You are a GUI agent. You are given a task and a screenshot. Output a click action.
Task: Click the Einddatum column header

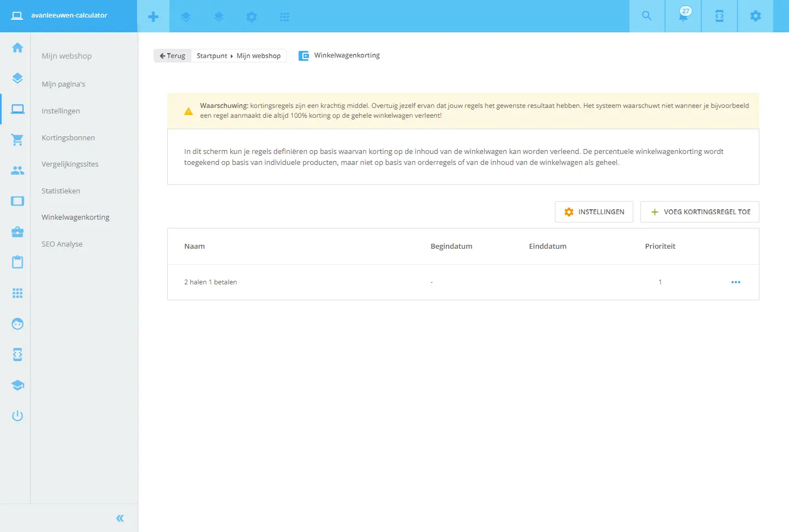click(548, 247)
